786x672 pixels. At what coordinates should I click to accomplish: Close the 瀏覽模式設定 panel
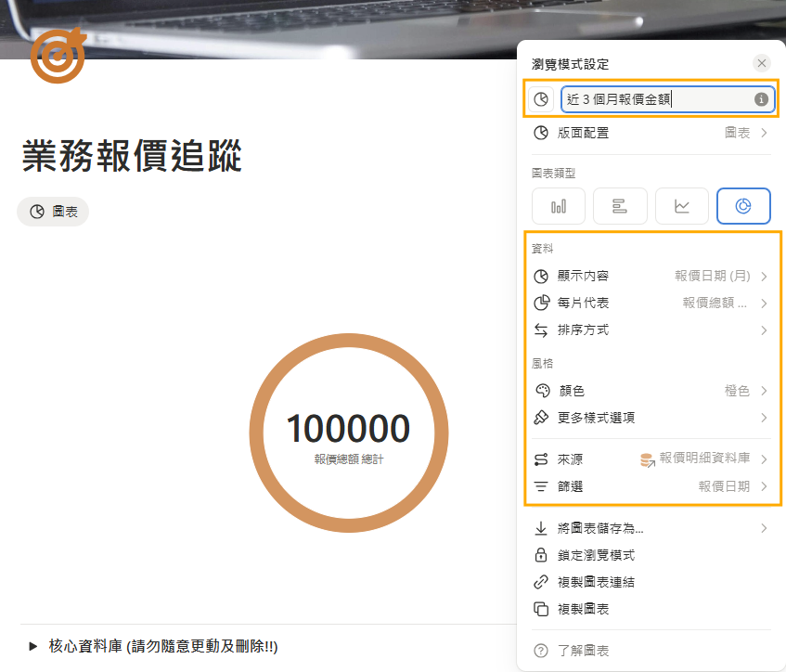[762, 63]
